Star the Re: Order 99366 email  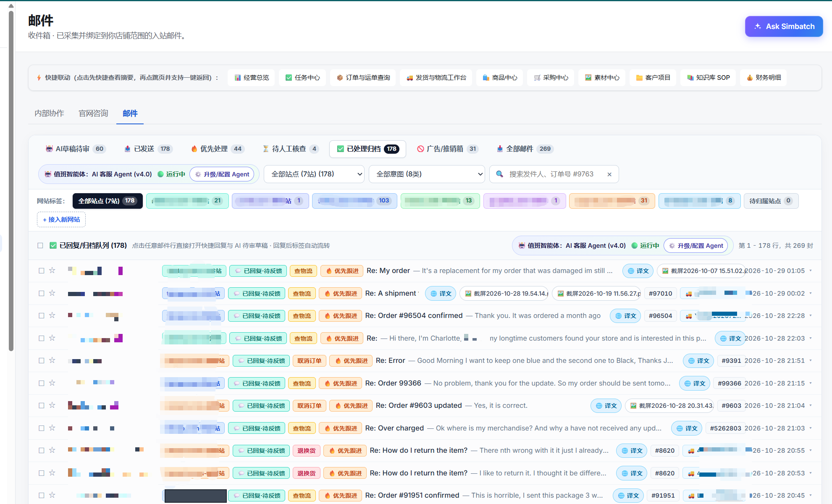click(52, 383)
